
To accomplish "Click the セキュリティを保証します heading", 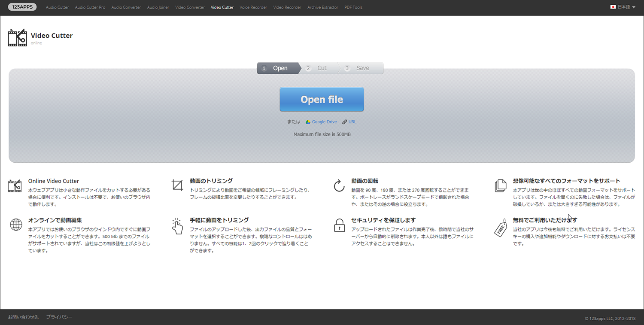I will (x=383, y=220).
